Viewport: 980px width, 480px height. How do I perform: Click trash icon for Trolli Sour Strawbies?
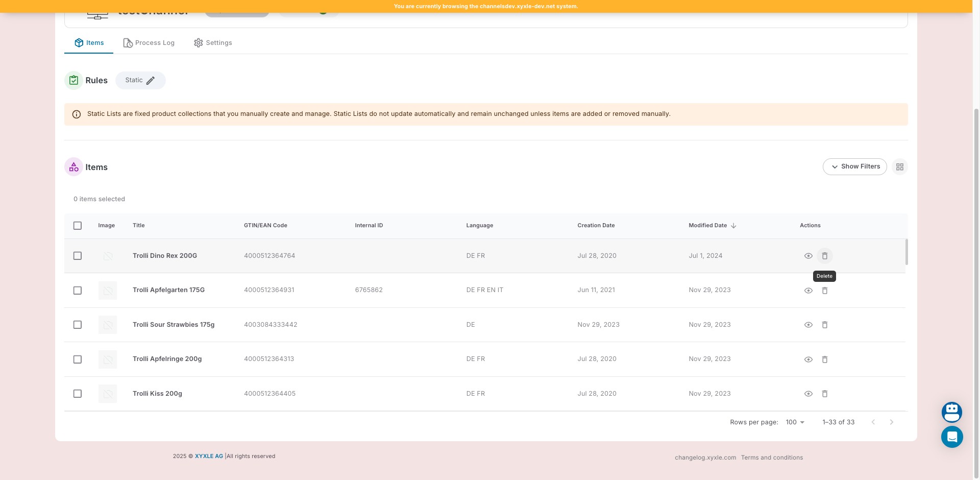click(824, 325)
